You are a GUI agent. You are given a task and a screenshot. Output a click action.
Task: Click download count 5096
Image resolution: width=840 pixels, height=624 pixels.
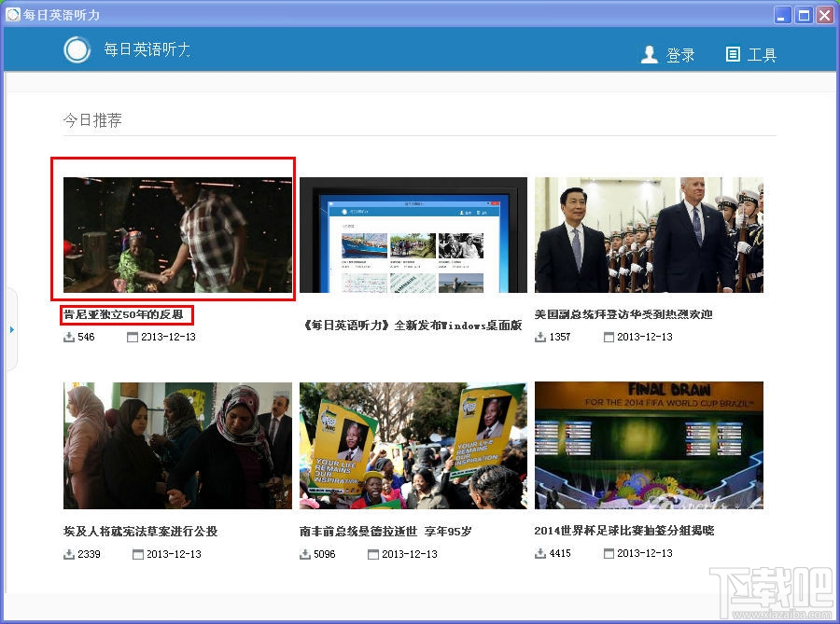point(325,554)
